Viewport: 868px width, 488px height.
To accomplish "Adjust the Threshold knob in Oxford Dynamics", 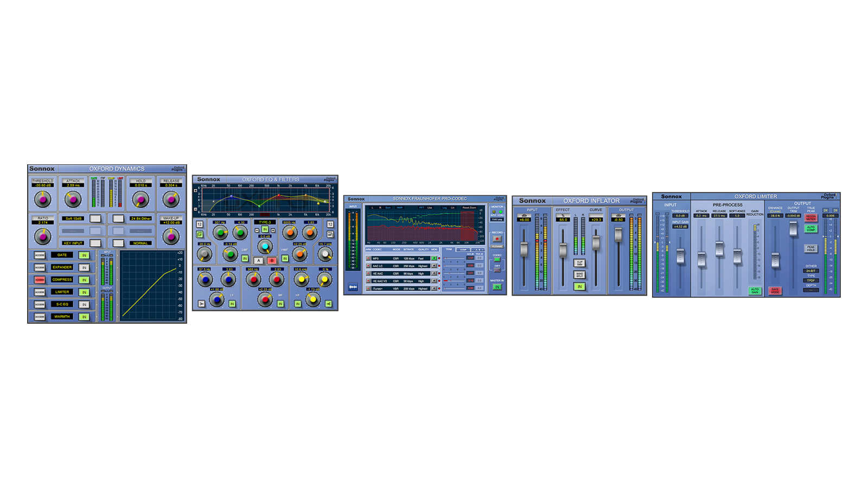I will pos(42,200).
